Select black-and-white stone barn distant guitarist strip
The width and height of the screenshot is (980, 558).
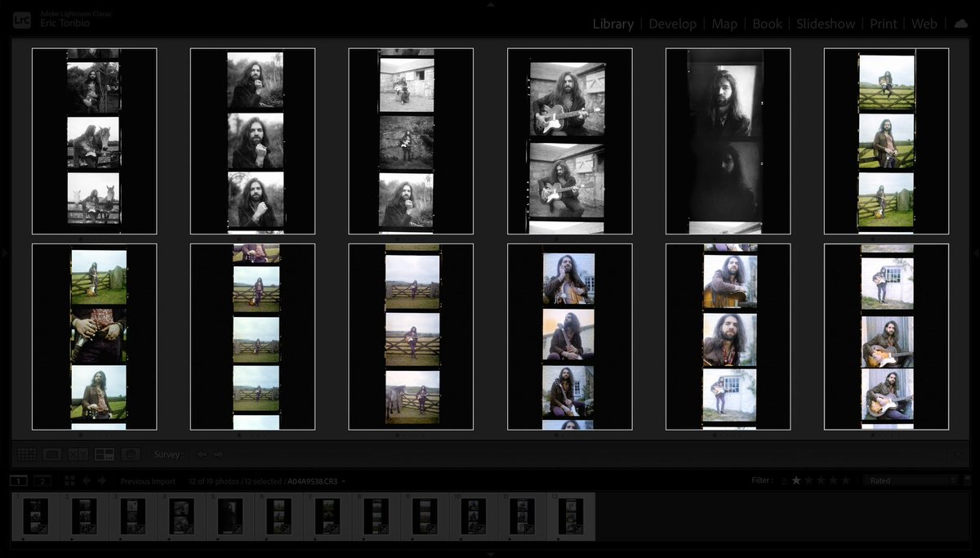tap(411, 141)
